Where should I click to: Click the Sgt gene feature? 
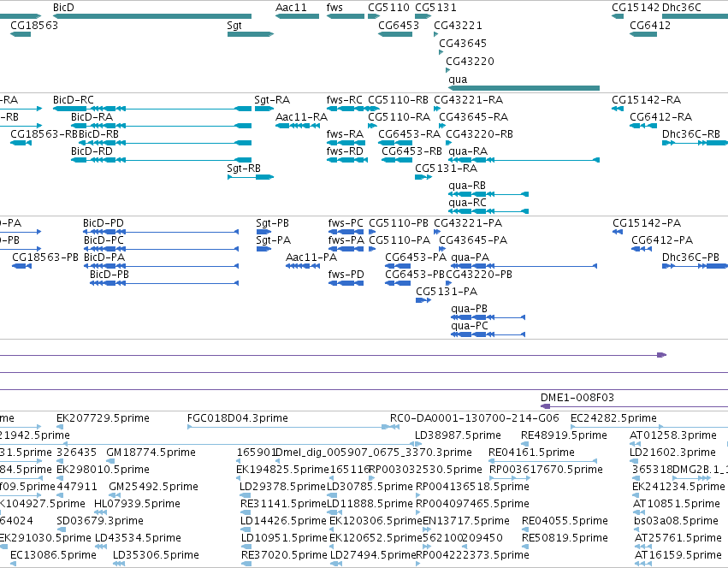tap(251, 34)
